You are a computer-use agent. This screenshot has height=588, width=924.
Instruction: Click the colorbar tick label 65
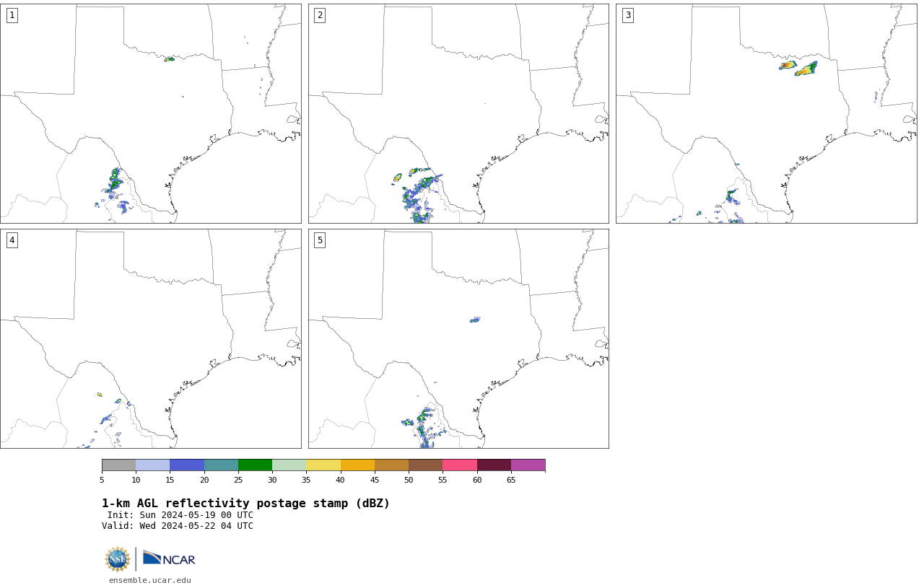[x=511, y=480]
